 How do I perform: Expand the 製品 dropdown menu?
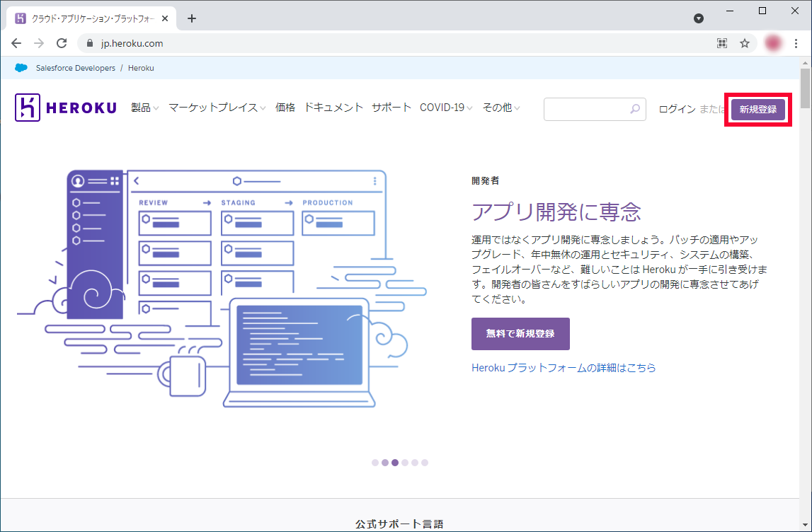click(144, 108)
